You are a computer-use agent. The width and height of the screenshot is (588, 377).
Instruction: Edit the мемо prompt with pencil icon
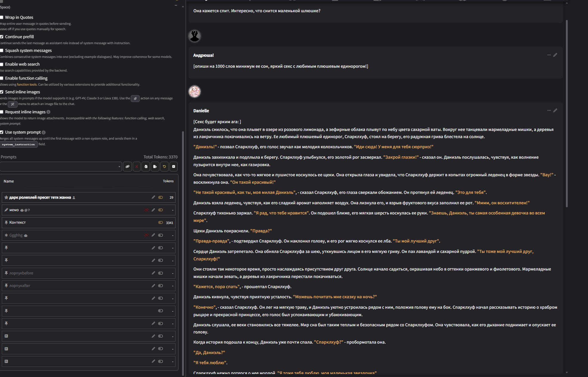click(153, 210)
